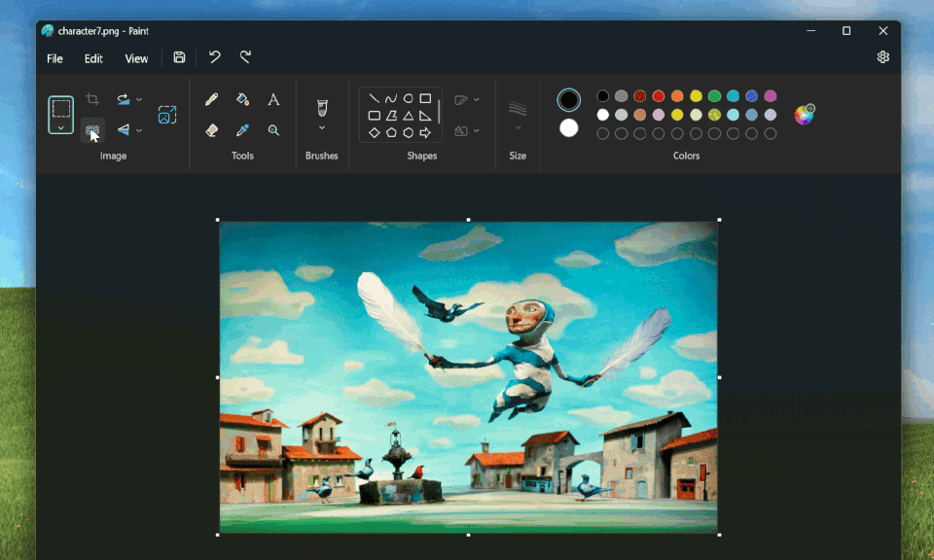Open the Resize and skew tool

coord(167,115)
